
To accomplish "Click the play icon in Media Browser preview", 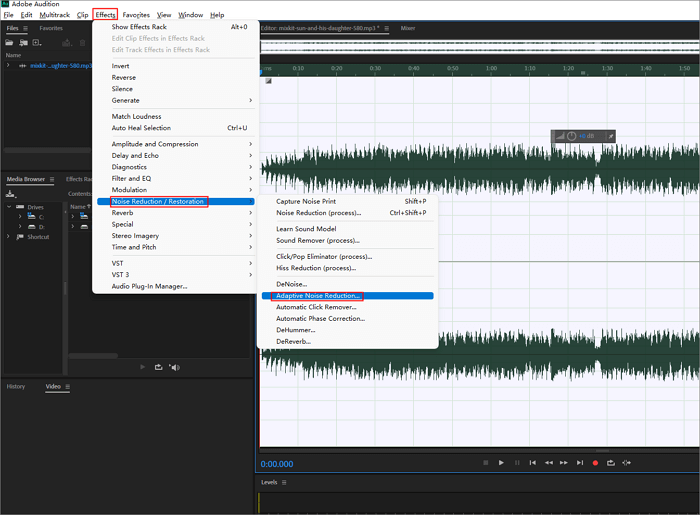I will pos(142,367).
